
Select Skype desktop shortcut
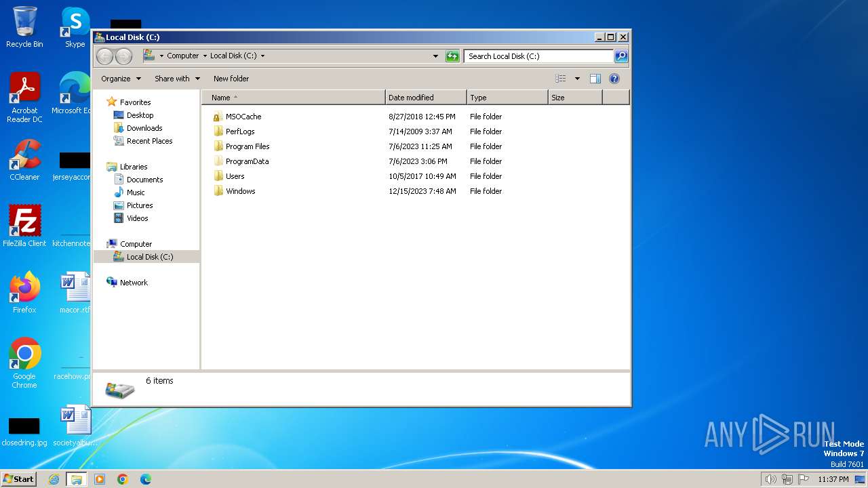[x=75, y=27]
